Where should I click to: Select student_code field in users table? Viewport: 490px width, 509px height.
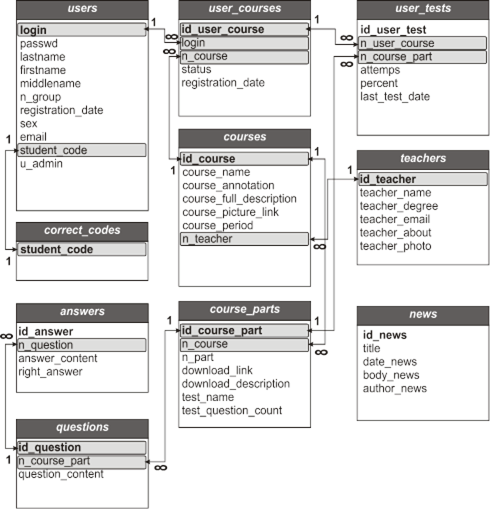[82, 150]
